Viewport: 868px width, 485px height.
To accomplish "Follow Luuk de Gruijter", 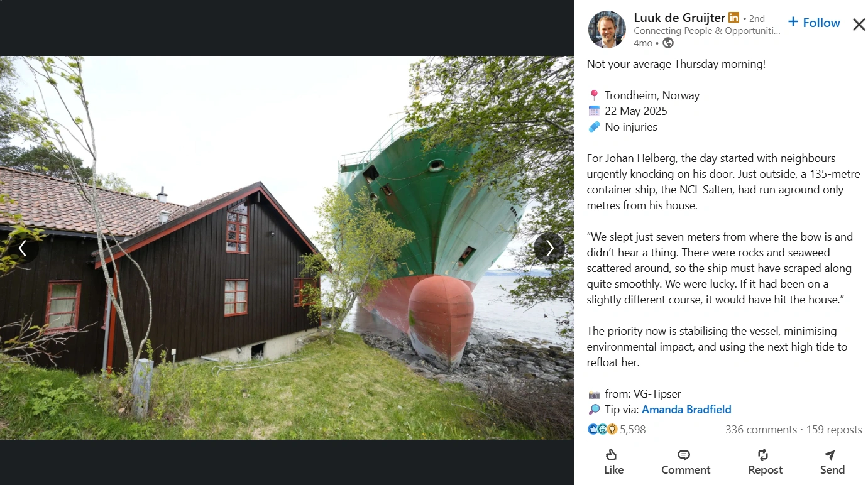I will (x=814, y=23).
